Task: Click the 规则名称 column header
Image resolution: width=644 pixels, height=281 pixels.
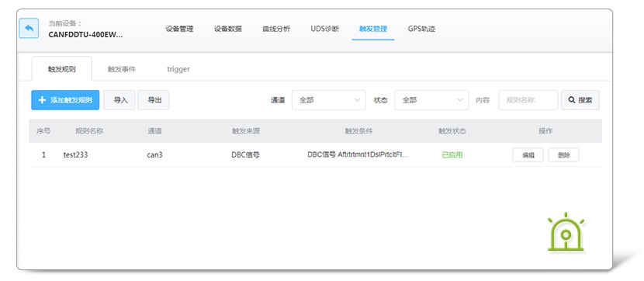Action: [89, 131]
